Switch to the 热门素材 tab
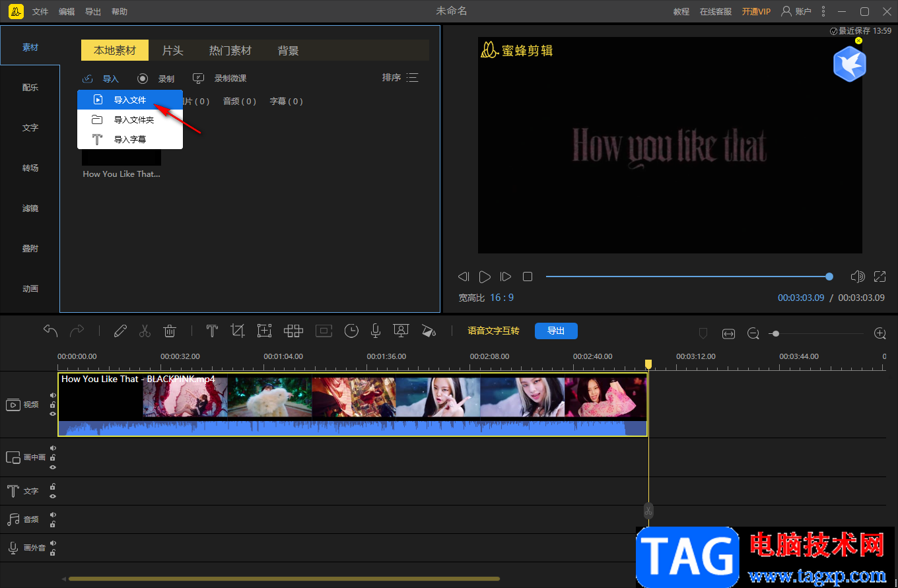 (230, 51)
